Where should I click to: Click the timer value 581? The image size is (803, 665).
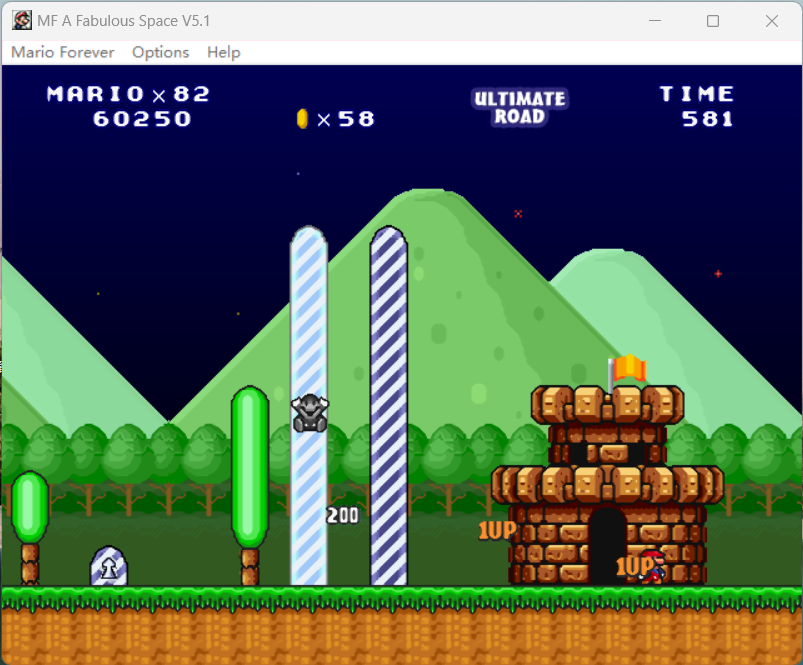707,119
